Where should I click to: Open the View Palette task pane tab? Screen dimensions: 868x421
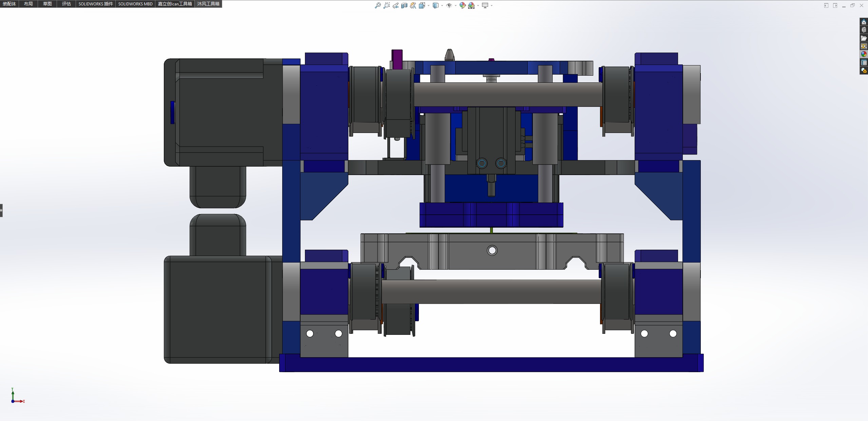864,46
